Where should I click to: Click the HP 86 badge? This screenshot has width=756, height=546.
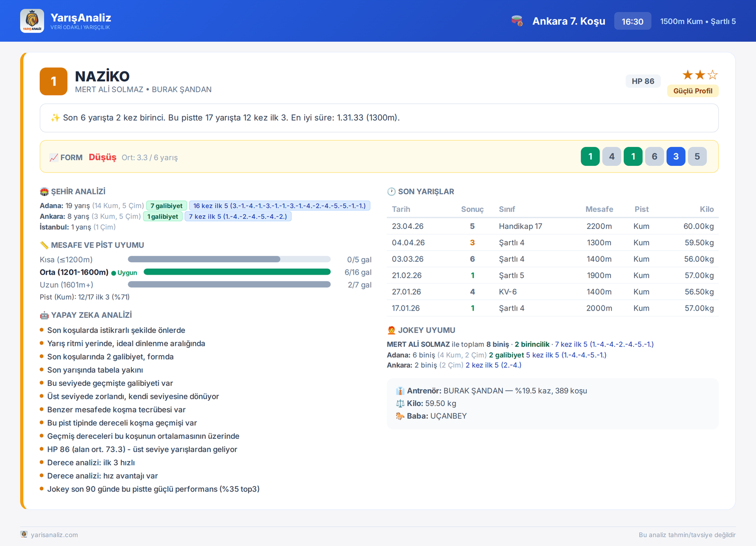(643, 81)
